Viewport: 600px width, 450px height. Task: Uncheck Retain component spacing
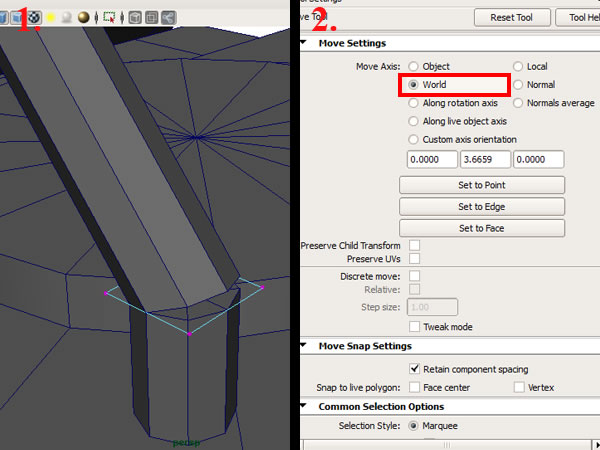(414, 369)
